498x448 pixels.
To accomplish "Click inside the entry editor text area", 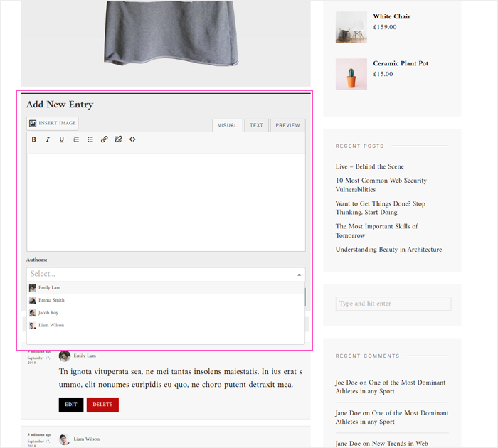I will coord(166,203).
